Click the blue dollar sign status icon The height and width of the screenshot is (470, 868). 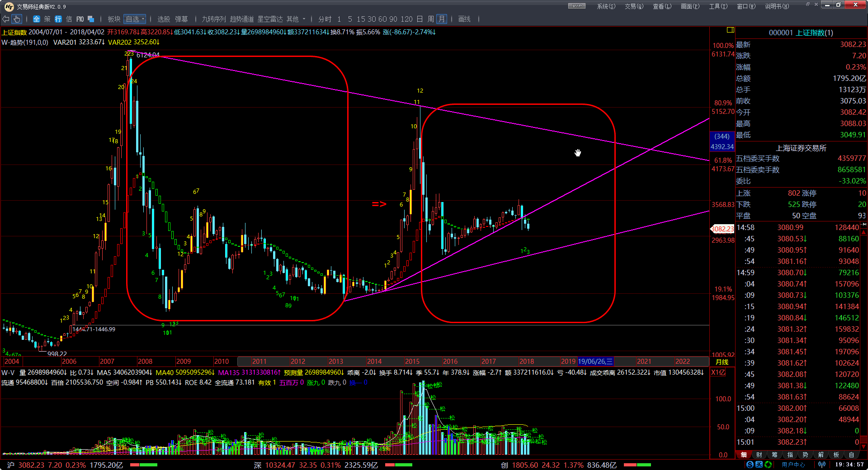point(750,465)
